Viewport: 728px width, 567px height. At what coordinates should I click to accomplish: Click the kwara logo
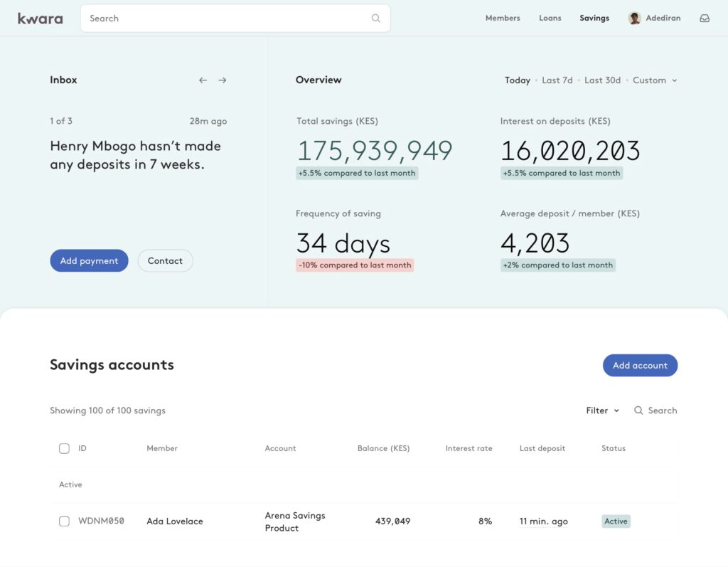pyautogui.click(x=40, y=18)
